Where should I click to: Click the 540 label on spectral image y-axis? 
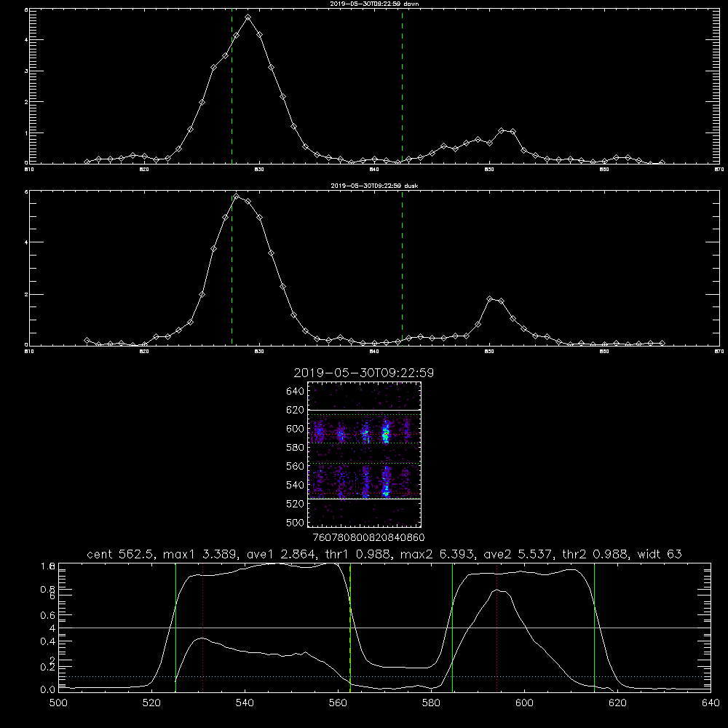(x=296, y=485)
